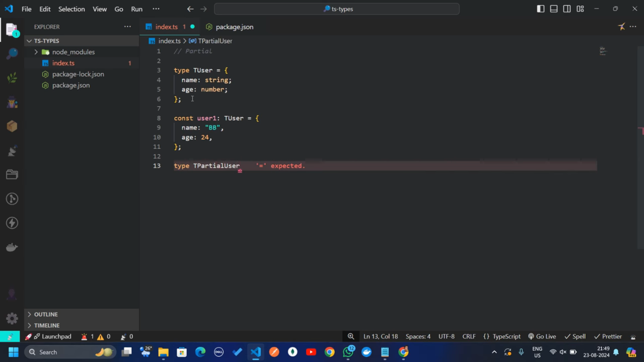Viewport: 644px width, 362px height.
Task: Click the editor minimap preview
Action: 603,51
